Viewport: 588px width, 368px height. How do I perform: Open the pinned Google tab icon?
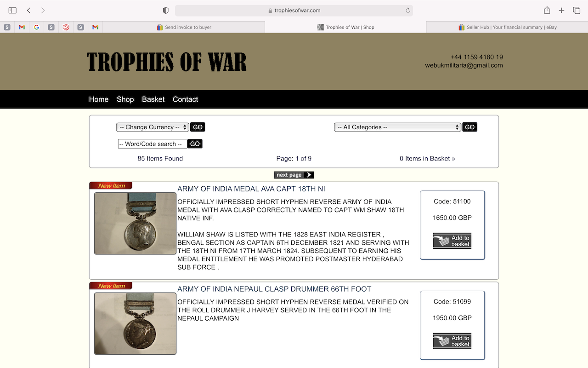click(x=36, y=27)
